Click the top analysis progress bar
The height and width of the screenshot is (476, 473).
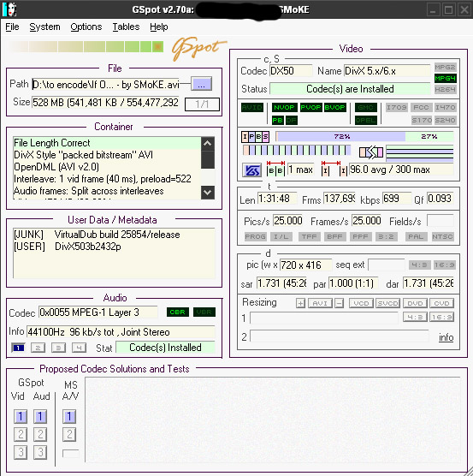pyautogui.click(x=86, y=47)
